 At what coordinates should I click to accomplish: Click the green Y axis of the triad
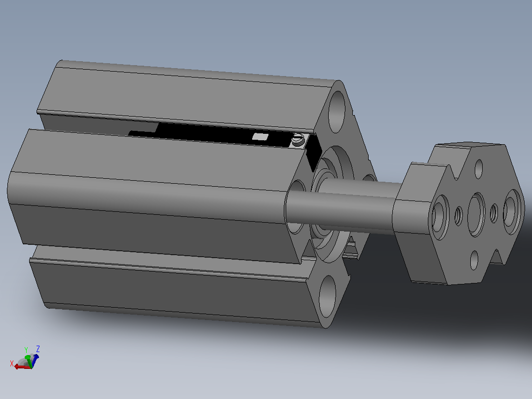click(29, 361)
